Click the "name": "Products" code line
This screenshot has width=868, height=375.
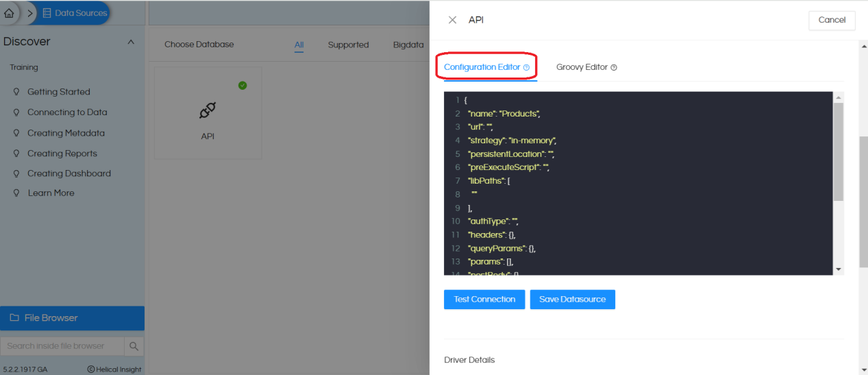tap(504, 114)
